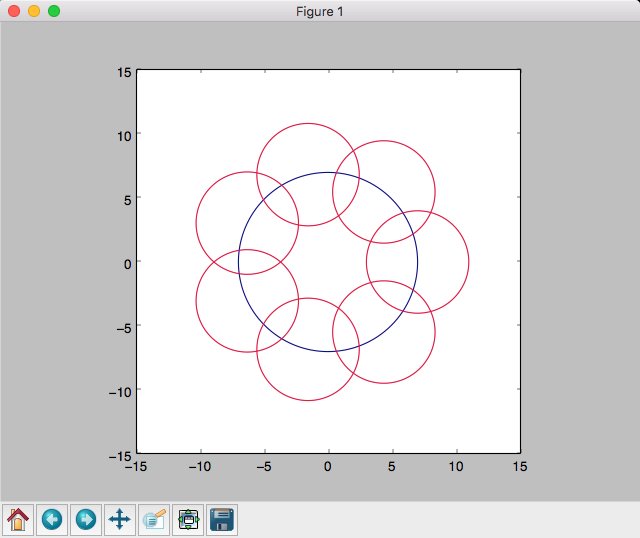Minimize the window using the yellow button
This screenshot has width=640, height=538.
click(x=34, y=11)
